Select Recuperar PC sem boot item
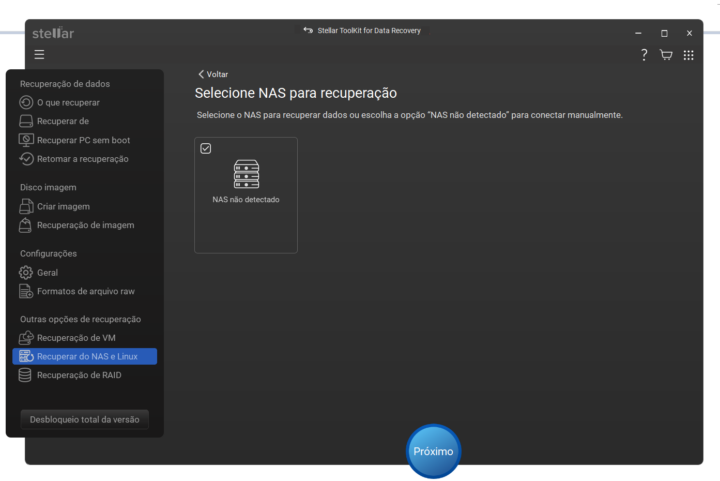 pyautogui.click(x=84, y=140)
